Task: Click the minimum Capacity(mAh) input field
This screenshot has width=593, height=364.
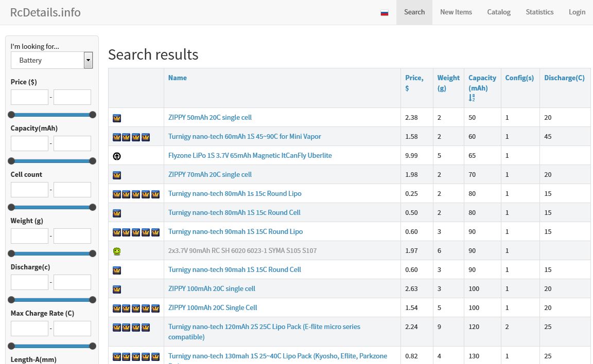Action: pyautogui.click(x=29, y=143)
